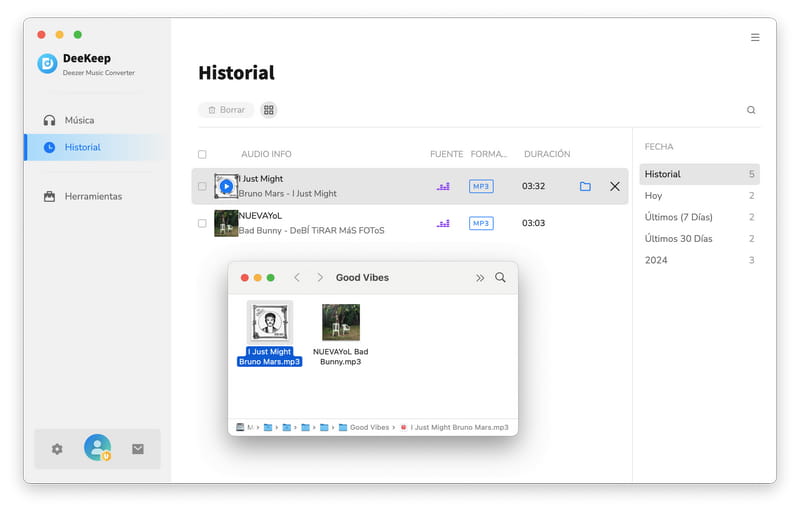
Task: Select NUEVAYoL Bad Bunny.mp3 file
Action: click(340, 335)
